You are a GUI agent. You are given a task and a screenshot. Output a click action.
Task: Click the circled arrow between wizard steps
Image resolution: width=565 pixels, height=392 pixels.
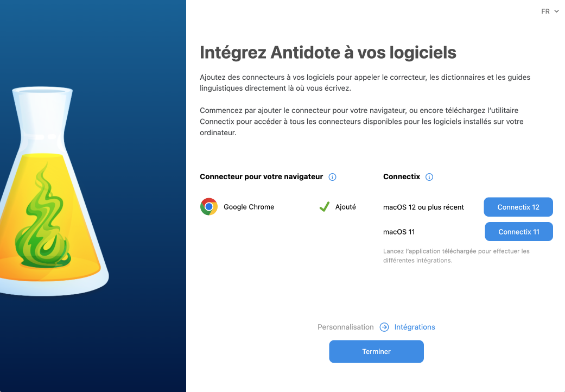click(x=384, y=327)
